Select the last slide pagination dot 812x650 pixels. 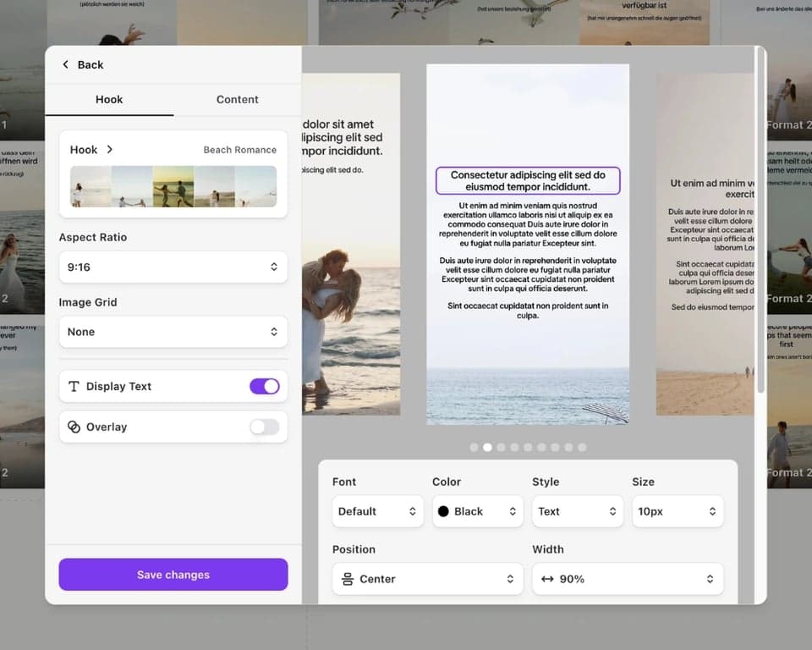(x=582, y=447)
